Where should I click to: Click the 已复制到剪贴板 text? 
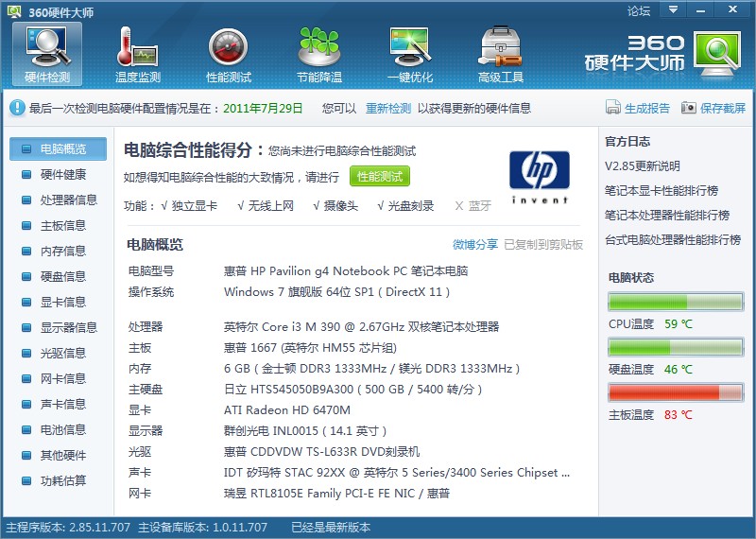point(543,245)
